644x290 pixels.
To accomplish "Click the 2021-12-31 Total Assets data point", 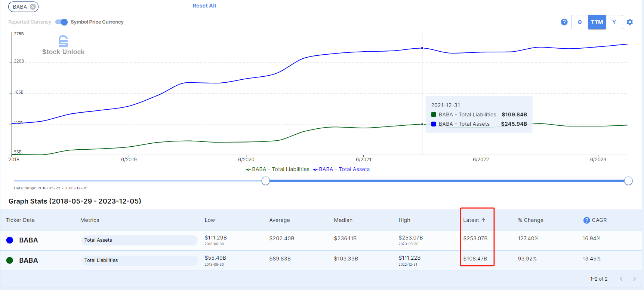I will point(422,48).
